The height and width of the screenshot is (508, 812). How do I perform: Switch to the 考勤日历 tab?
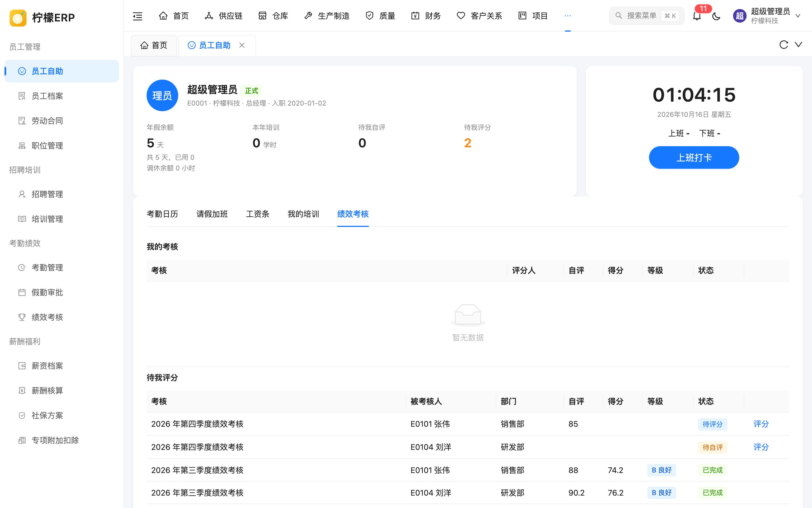point(162,214)
